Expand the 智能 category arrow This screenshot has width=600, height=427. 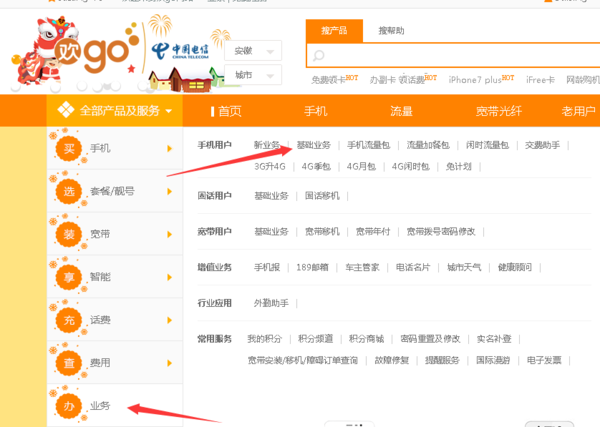(170, 277)
